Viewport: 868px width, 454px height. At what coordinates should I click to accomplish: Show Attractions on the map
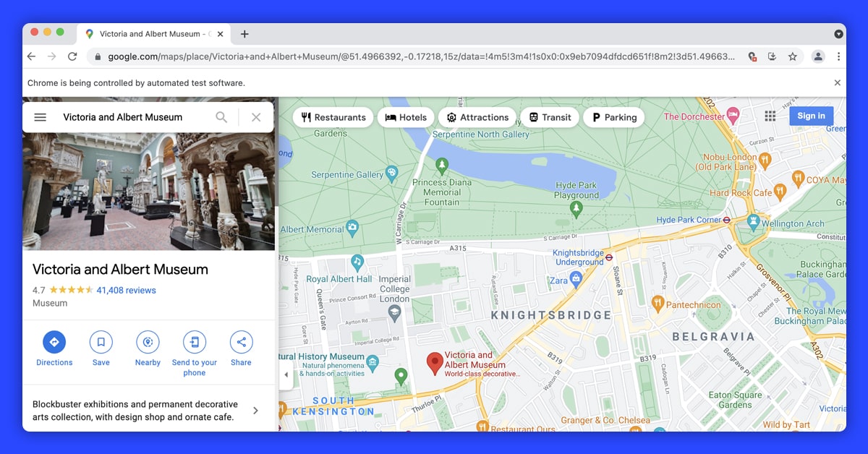click(477, 117)
